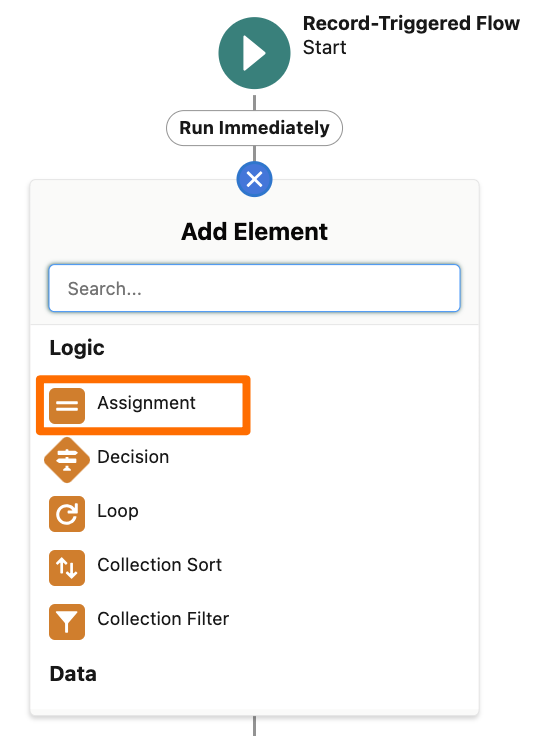
Task: Click the Collection Filter label
Action: point(163,619)
